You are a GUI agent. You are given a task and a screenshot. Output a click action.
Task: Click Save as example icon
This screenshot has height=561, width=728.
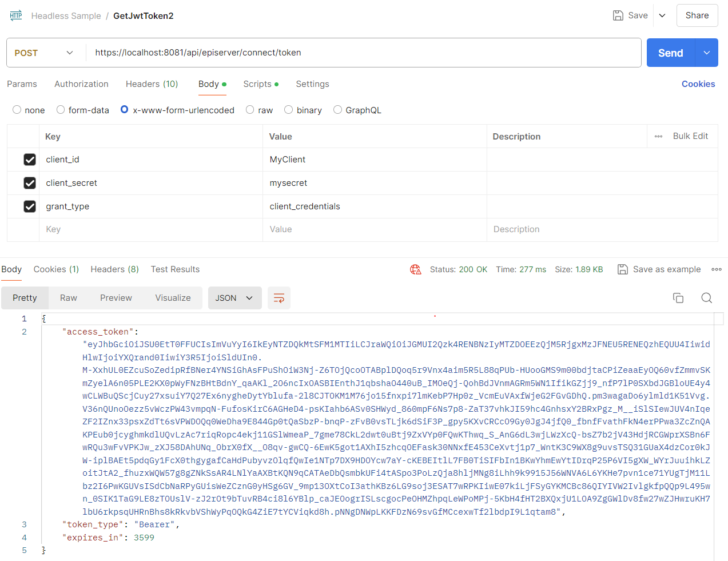click(x=623, y=269)
